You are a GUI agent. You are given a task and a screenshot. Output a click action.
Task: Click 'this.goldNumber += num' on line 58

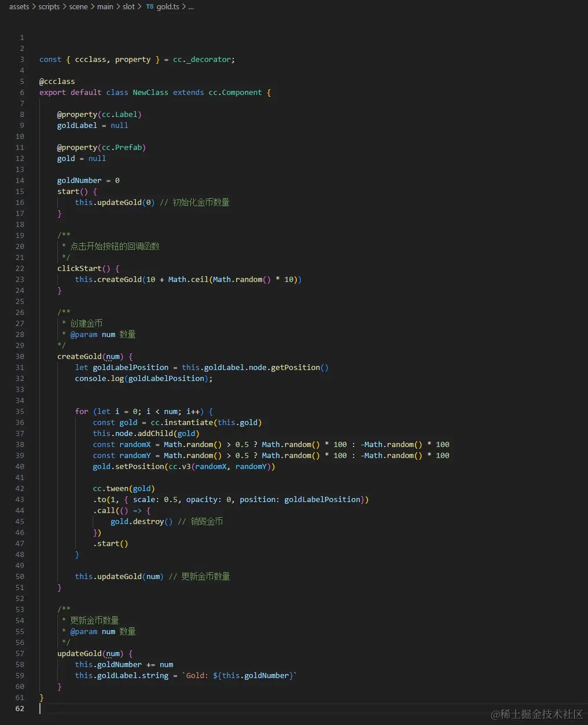124,665
